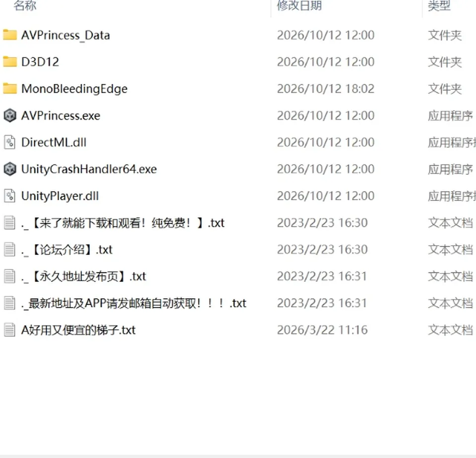Viewport: 476px width, 458px height.
Task: Click the modified date of DirectML.dll
Action: point(326,142)
